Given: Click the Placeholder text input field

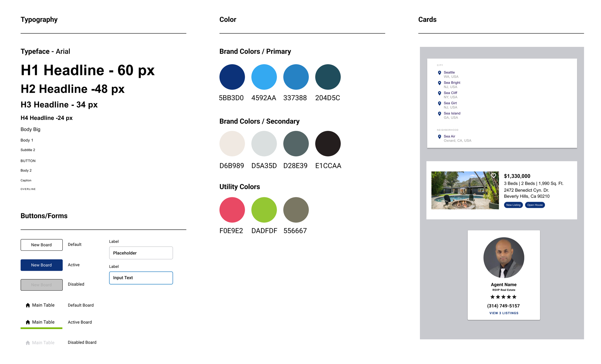Looking at the screenshot, I should [141, 253].
